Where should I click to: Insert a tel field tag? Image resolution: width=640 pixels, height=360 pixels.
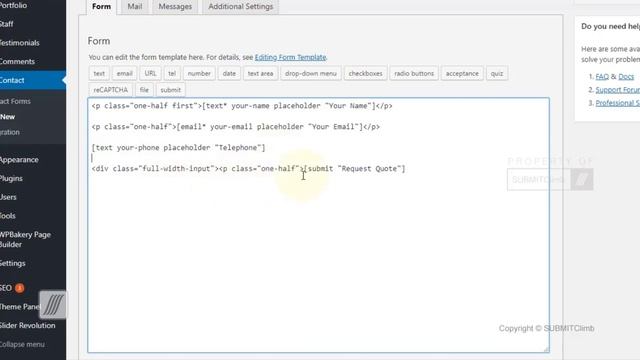(x=172, y=73)
